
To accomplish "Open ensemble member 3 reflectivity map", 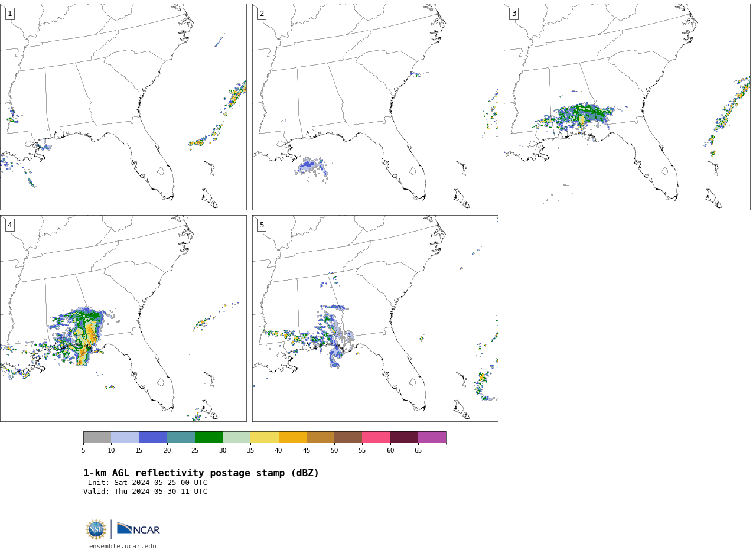I will point(627,107).
